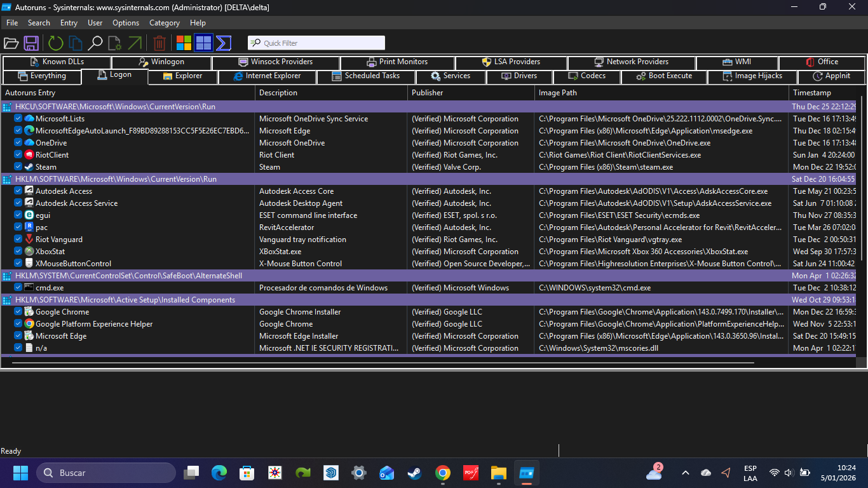Click the Quick Filter input field
This screenshot has width=868, height=488.
pyautogui.click(x=316, y=43)
